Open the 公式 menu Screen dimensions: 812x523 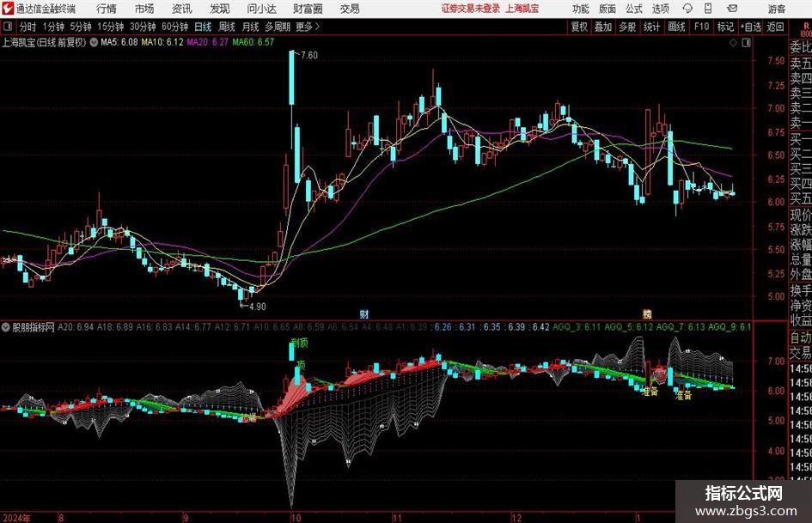tap(634, 9)
